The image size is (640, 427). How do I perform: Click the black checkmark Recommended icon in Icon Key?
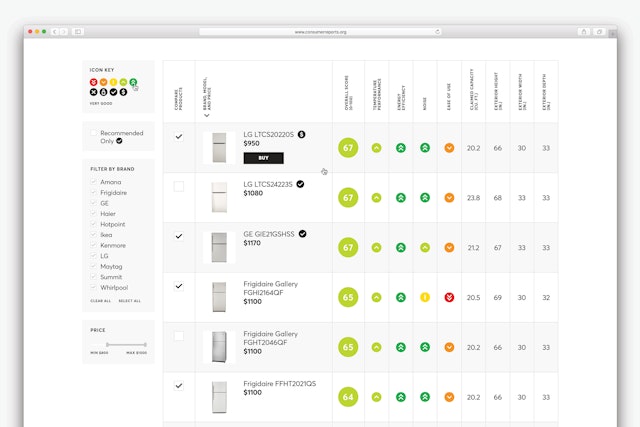coord(113,92)
